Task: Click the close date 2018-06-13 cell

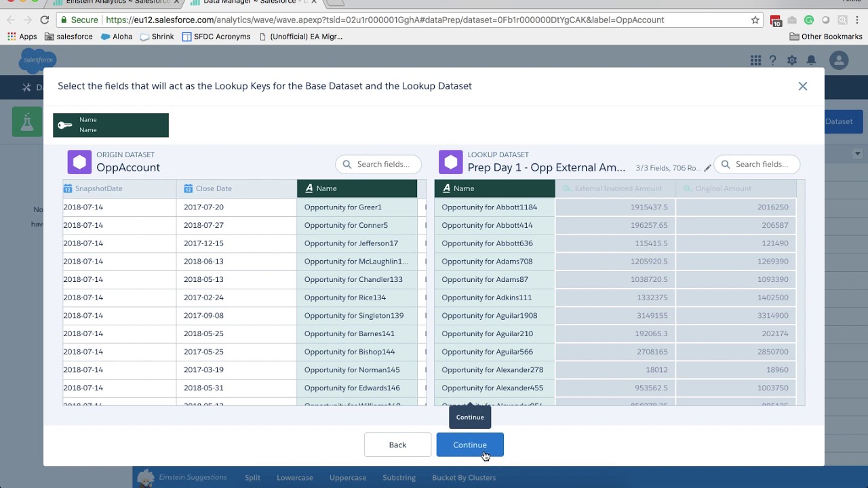Action: coord(236,261)
